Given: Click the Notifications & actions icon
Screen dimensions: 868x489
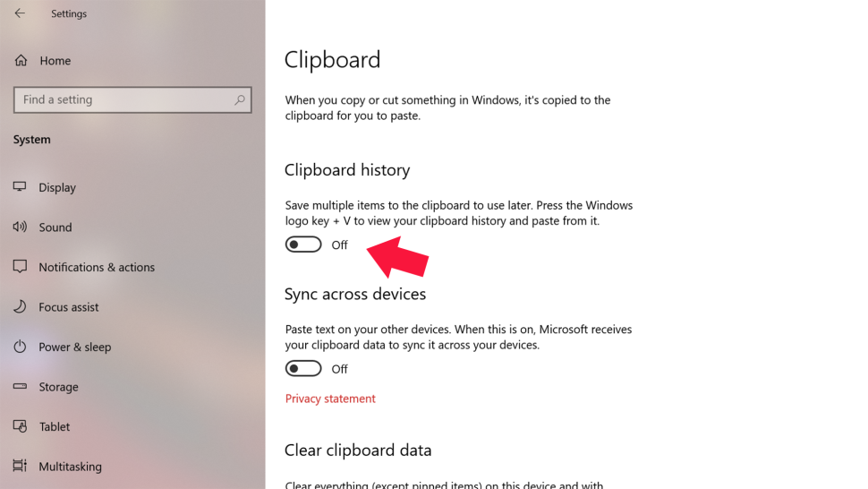Looking at the screenshot, I should pos(20,267).
